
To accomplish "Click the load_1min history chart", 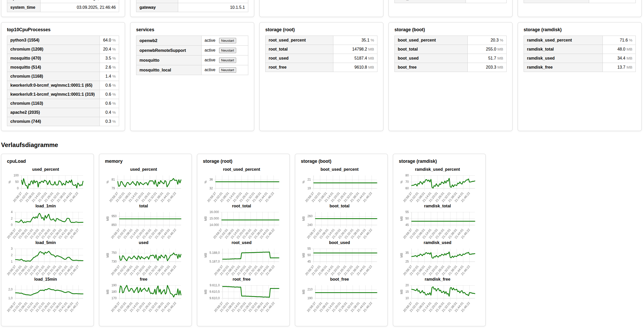I will (49, 219).
